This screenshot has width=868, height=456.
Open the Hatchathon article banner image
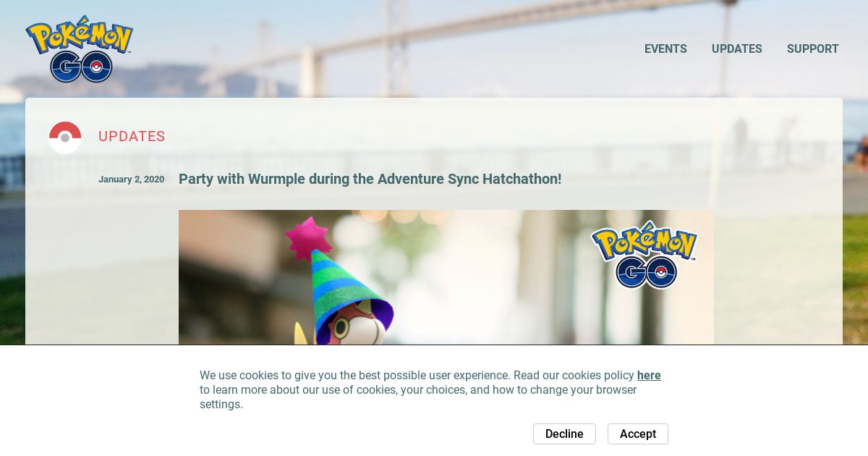tap(446, 277)
